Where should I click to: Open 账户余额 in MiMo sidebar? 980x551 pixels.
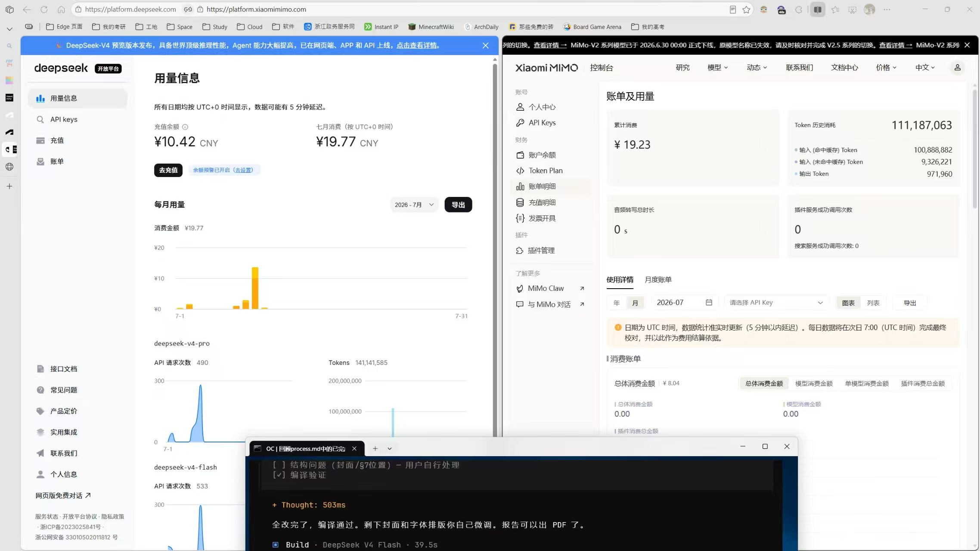[551, 155]
